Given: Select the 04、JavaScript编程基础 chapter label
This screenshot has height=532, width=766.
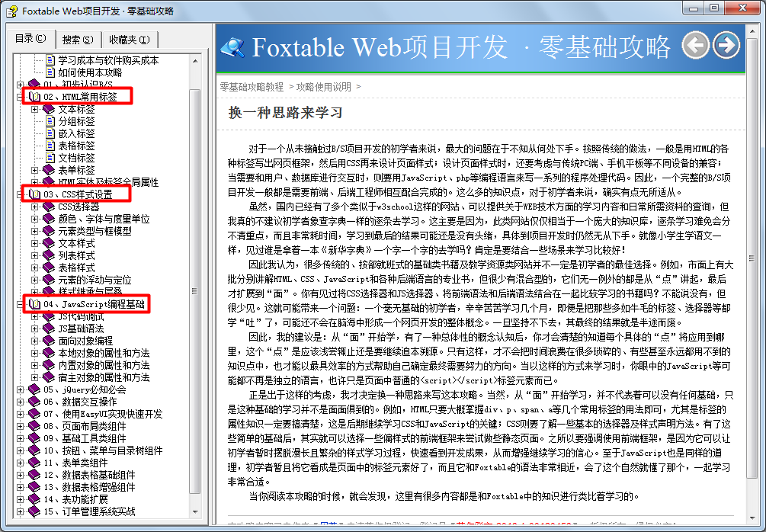Looking at the screenshot, I should click(x=95, y=304).
